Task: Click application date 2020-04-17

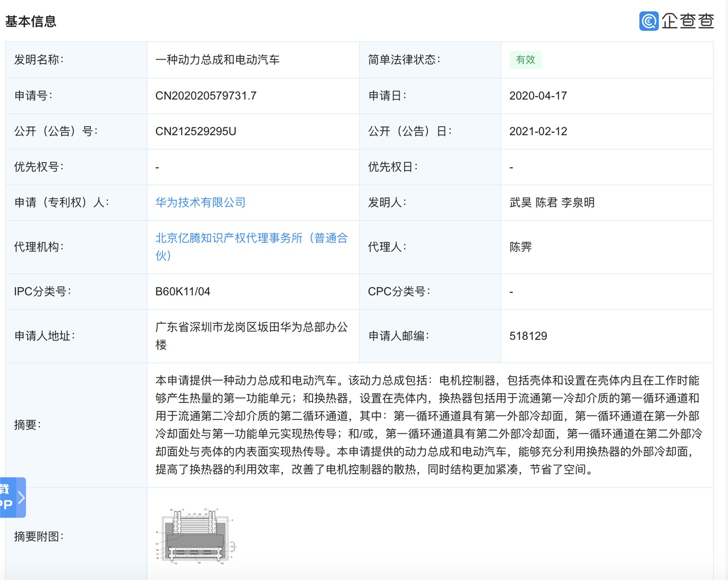Action: coord(538,95)
